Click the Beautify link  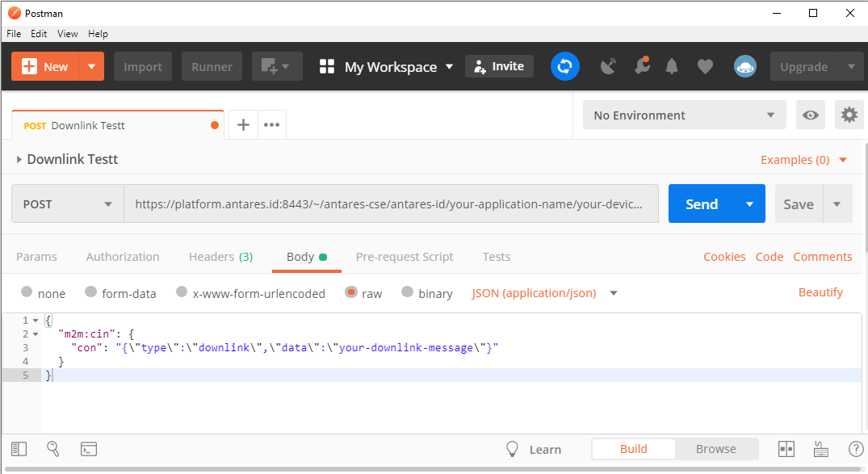tap(820, 292)
